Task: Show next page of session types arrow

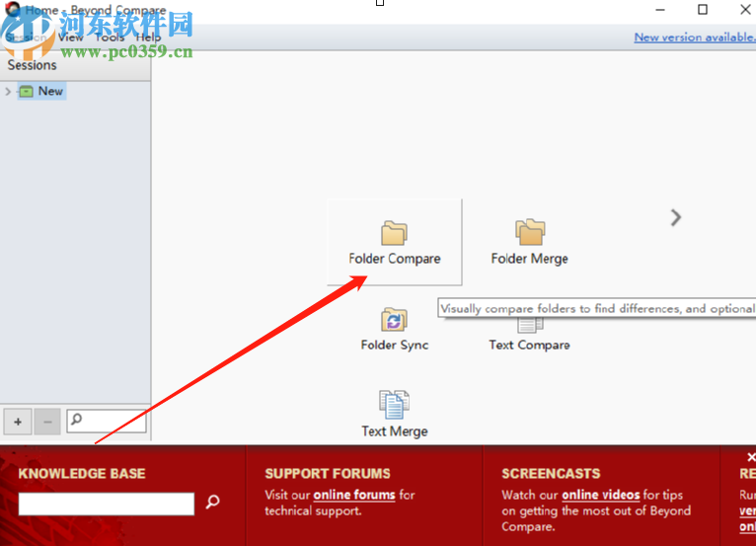Action: click(x=676, y=217)
